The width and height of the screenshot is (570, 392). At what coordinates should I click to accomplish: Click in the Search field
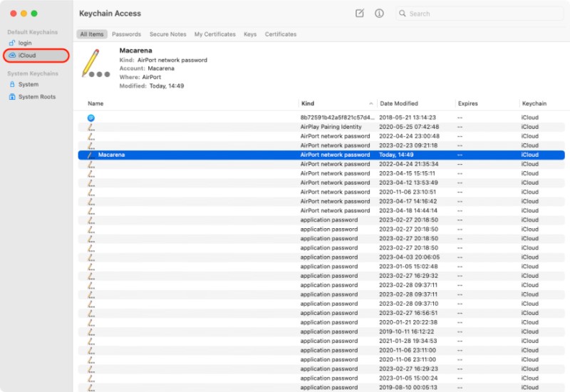coord(479,14)
